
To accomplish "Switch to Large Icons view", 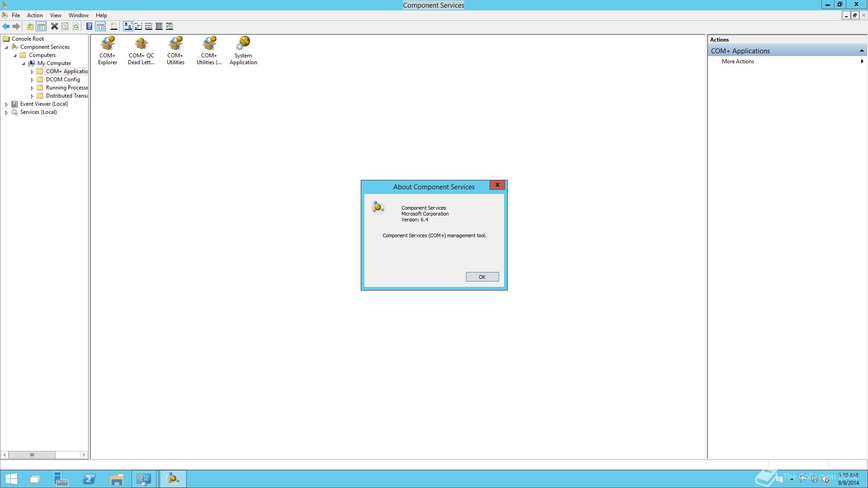I will pos(128,26).
